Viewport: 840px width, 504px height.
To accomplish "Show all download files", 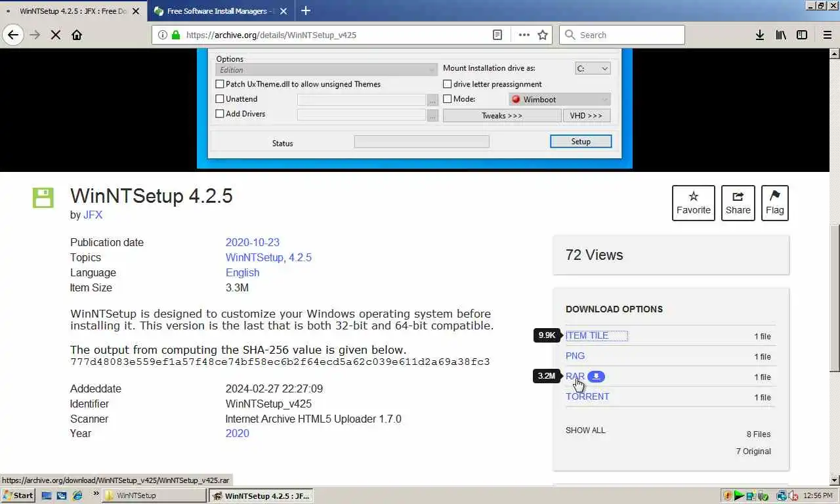I will pyautogui.click(x=585, y=430).
